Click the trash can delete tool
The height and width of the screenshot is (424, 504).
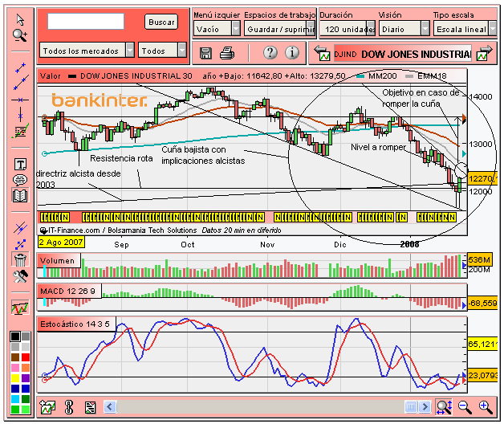(20, 259)
